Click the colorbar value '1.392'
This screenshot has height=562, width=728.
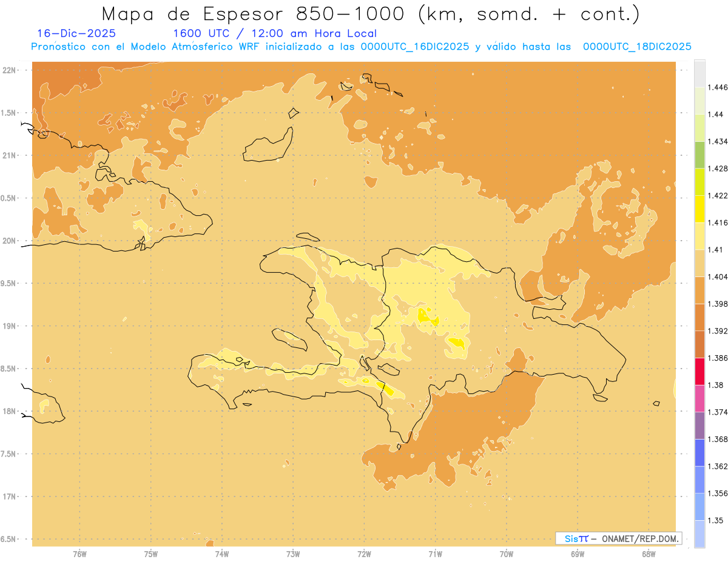(x=718, y=331)
